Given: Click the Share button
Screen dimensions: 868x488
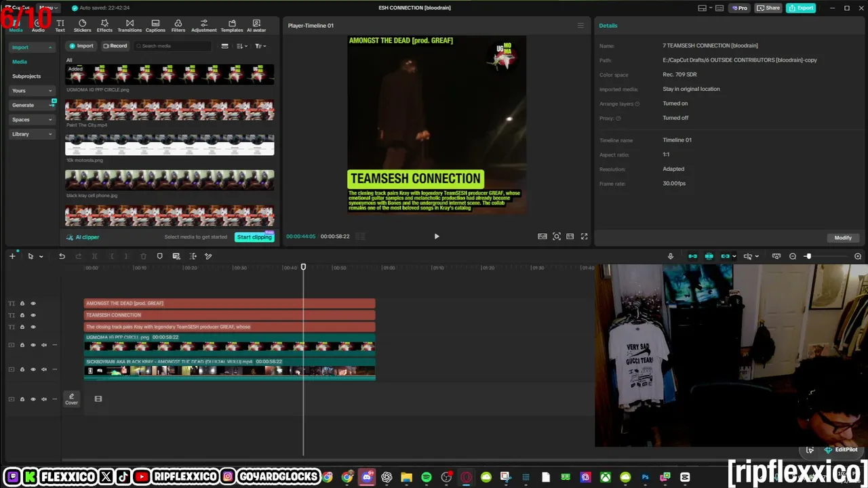Looking at the screenshot, I should click(x=768, y=8).
